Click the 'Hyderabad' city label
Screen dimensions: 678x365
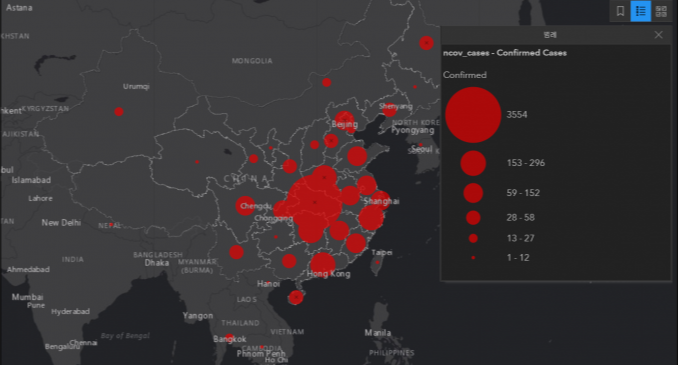pyautogui.click(x=70, y=311)
